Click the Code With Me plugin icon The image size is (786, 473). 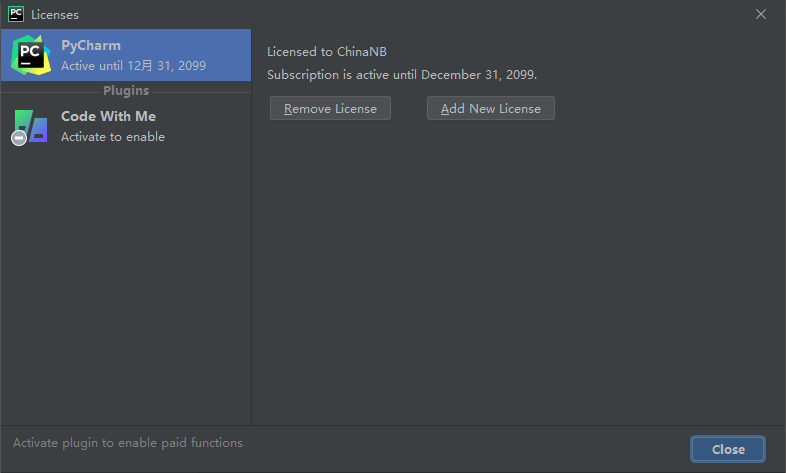click(x=31, y=126)
